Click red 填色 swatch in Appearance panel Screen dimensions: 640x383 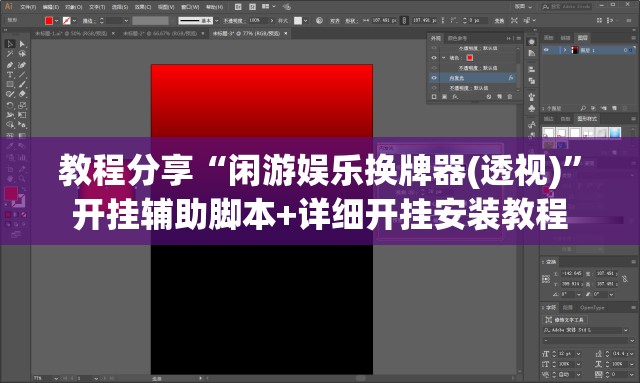coord(470,58)
